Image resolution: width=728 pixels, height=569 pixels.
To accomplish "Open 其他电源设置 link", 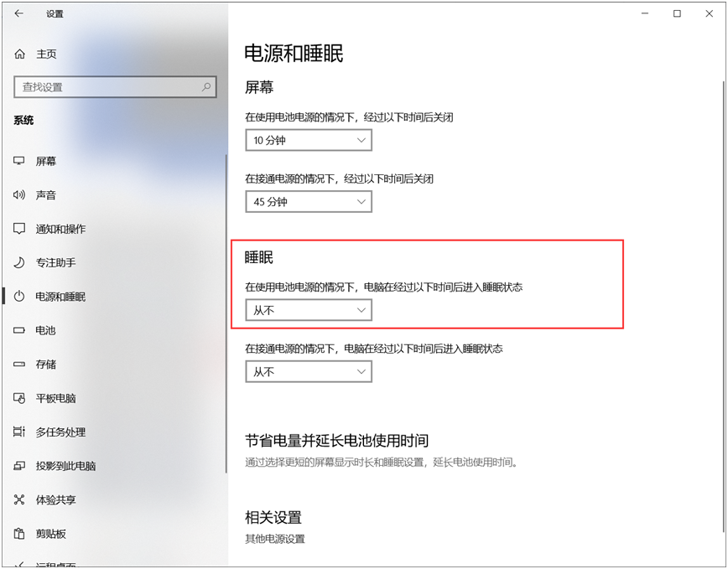I will tap(275, 539).
